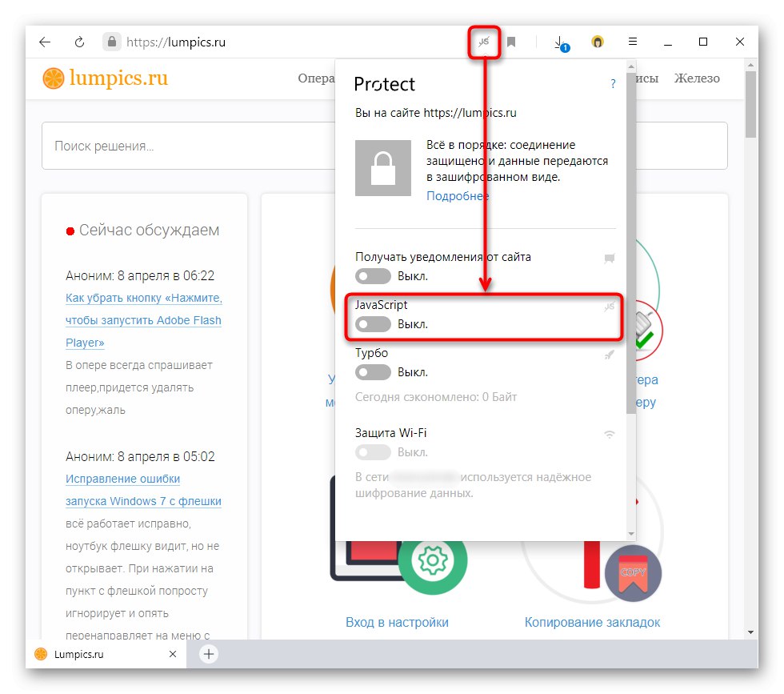The image size is (784, 694).
Task: Open the browser hamburger menu
Action: tap(632, 42)
